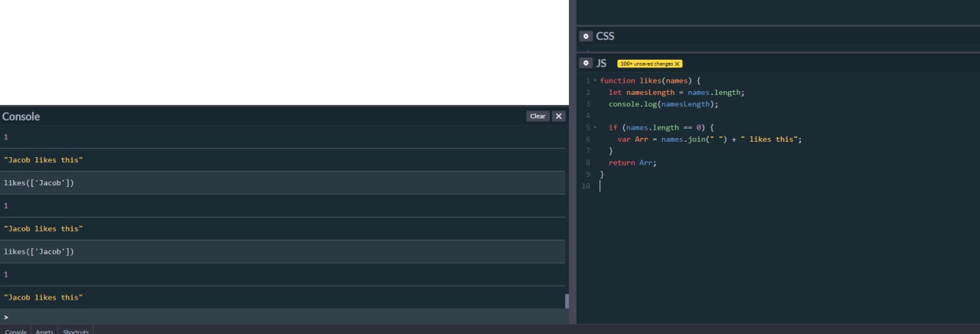Click the 'if (names.length == 0) {' line
Image resolution: width=980 pixels, height=334 pixels.
point(661,127)
